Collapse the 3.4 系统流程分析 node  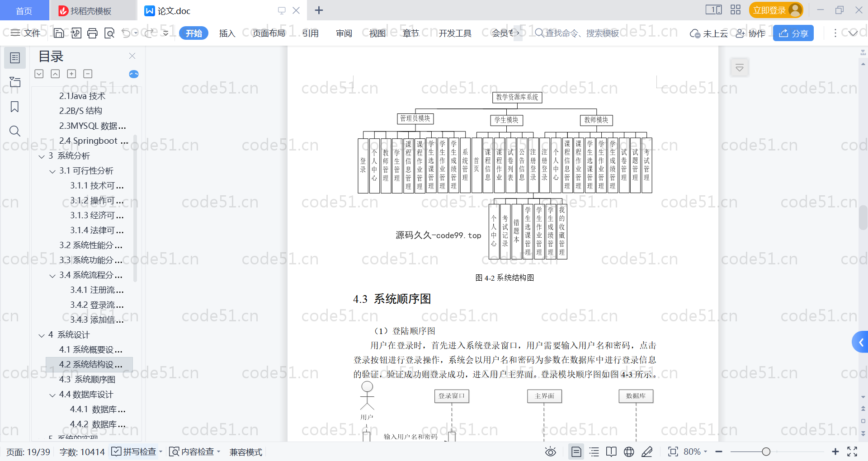tap(52, 276)
